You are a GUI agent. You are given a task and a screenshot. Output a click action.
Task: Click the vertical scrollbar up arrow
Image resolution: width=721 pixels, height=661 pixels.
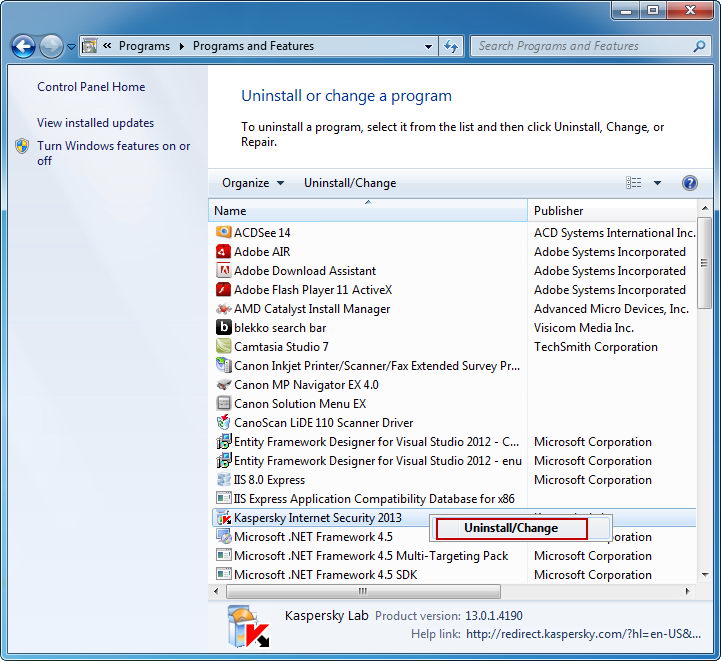[x=704, y=209]
